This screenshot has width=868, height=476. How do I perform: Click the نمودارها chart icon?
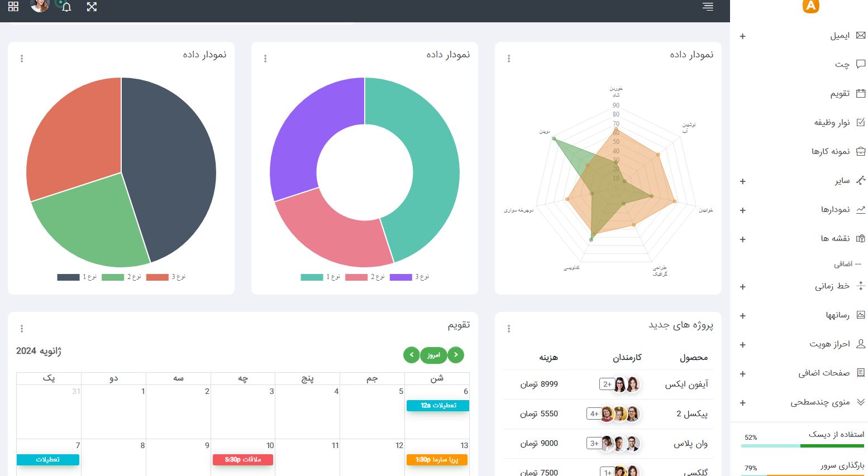861,209
